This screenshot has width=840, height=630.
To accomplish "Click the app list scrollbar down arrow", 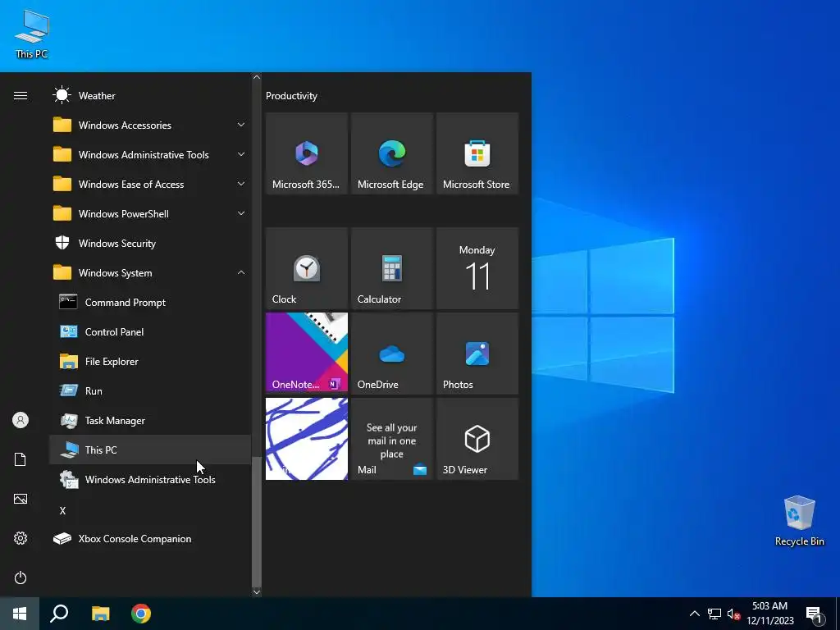I will click(x=257, y=592).
